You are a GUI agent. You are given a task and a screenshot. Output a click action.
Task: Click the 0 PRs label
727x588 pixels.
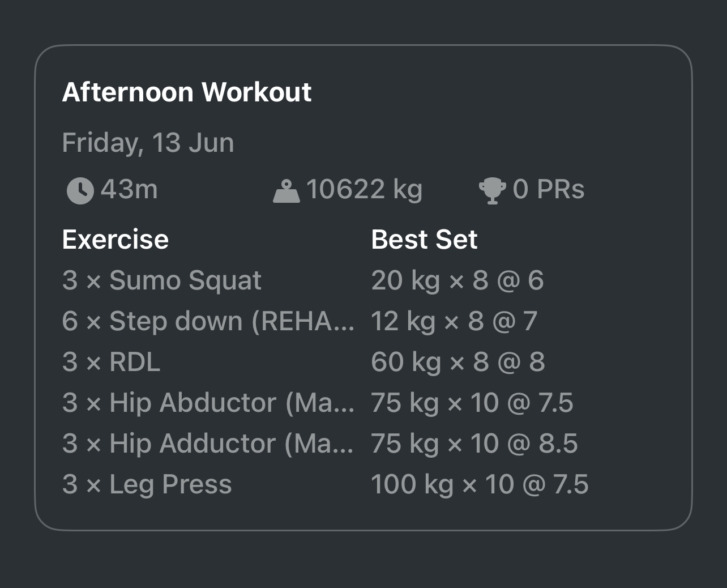pos(548,189)
